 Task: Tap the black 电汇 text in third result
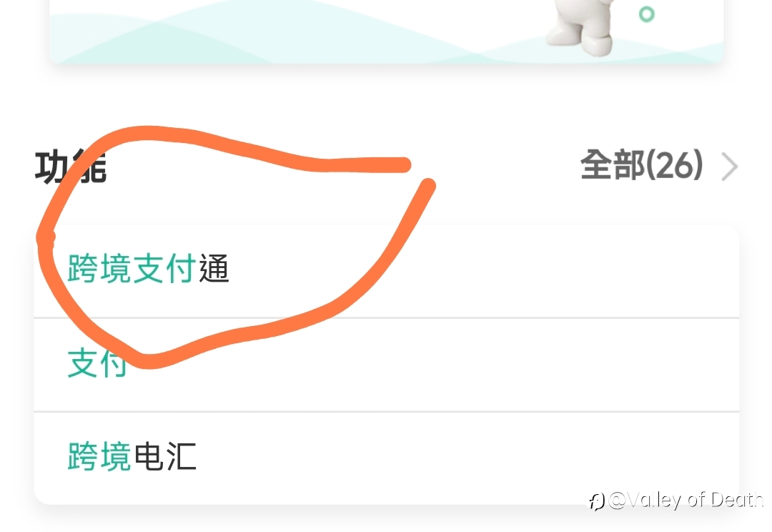pyautogui.click(x=165, y=456)
